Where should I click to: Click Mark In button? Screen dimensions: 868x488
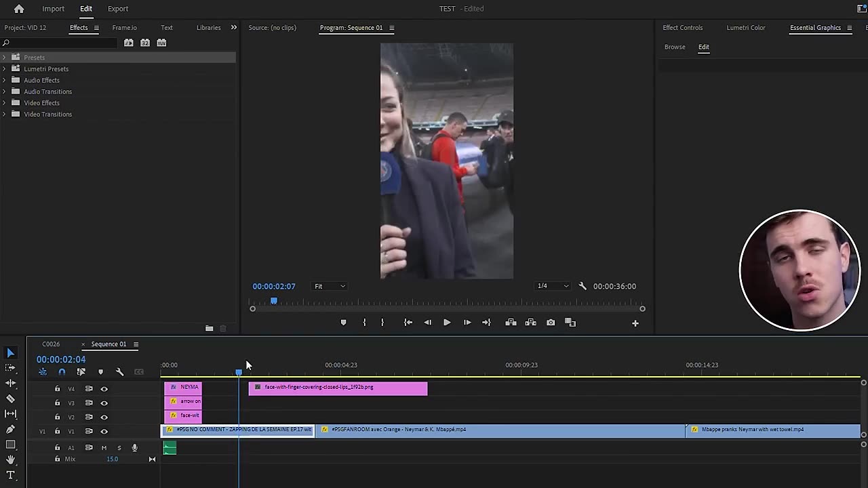[364, 323]
